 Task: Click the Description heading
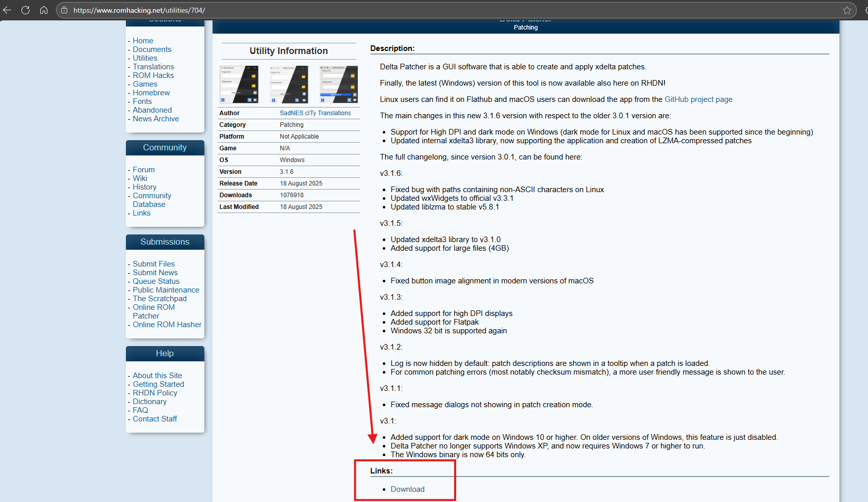(x=392, y=48)
